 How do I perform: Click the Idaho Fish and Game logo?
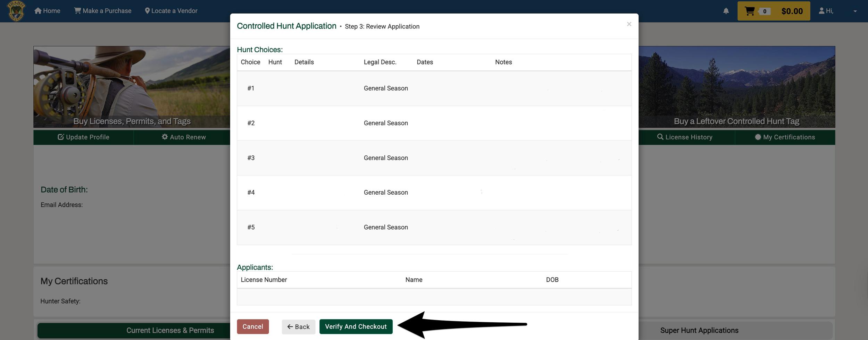[16, 11]
